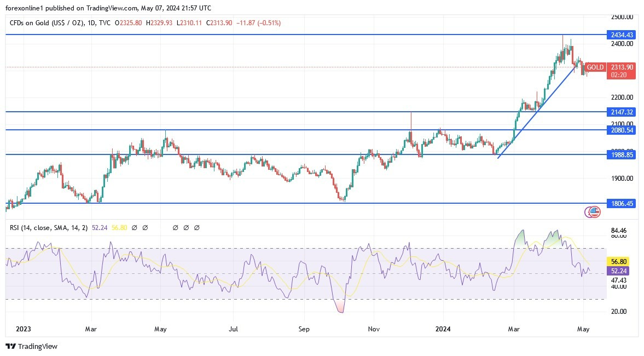Click the 2434.43 resistance level label

pyautogui.click(x=622, y=34)
